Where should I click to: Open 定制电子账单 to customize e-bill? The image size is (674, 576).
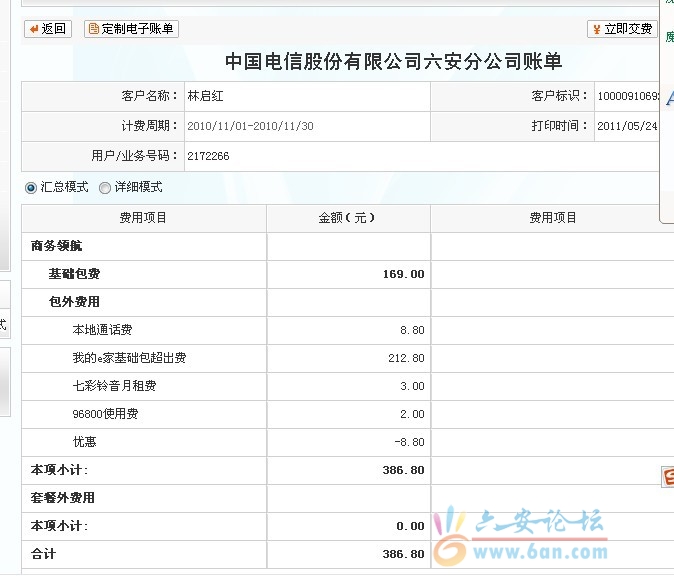[x=131, y=29]
